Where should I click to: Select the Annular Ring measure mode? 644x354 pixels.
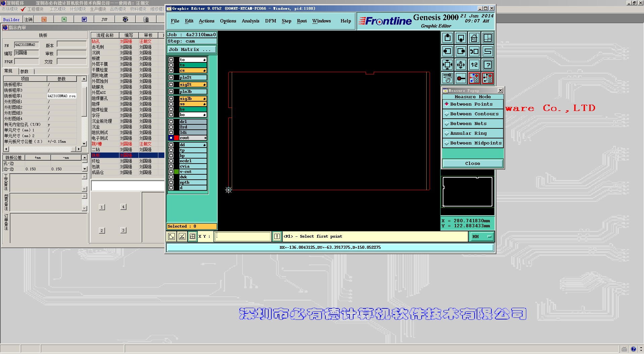(x=472, y=133)
